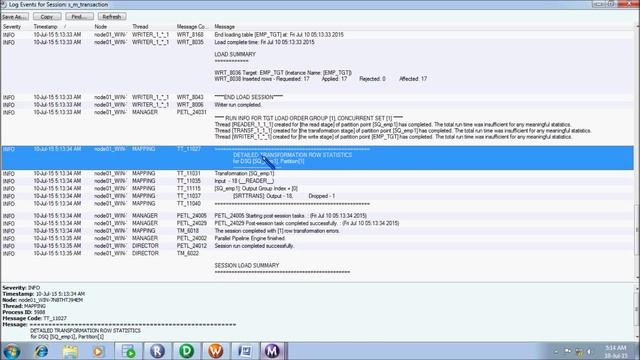Click the log list vertical scrollbar
This screenshot has width=640, height=360.
coord(637,151)
